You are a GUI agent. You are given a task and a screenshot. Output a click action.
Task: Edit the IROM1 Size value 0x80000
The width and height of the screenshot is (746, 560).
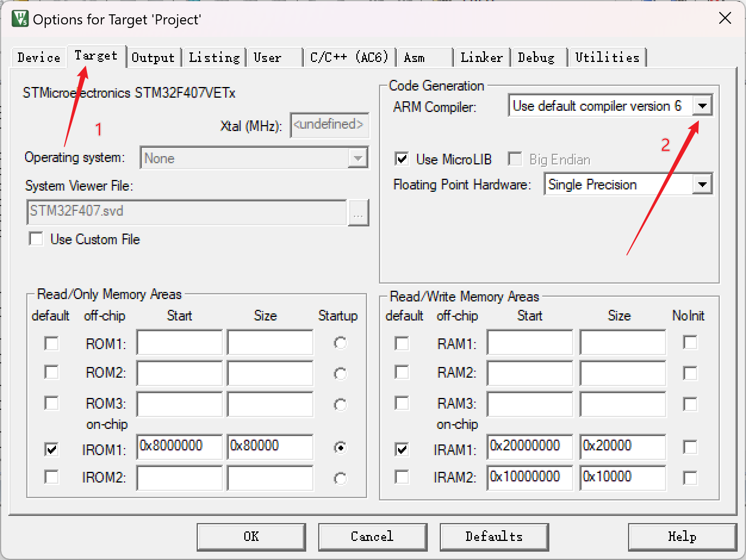(270, 447)
